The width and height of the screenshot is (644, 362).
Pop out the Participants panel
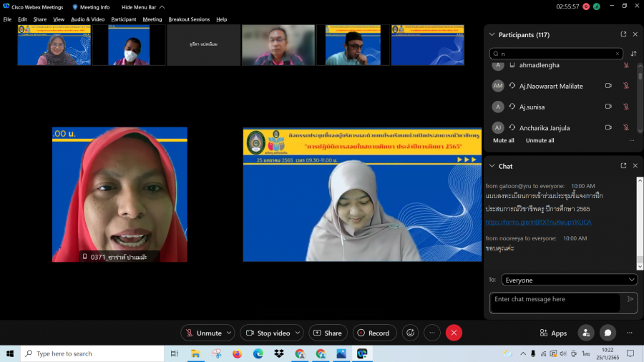(x=623, y=34)
